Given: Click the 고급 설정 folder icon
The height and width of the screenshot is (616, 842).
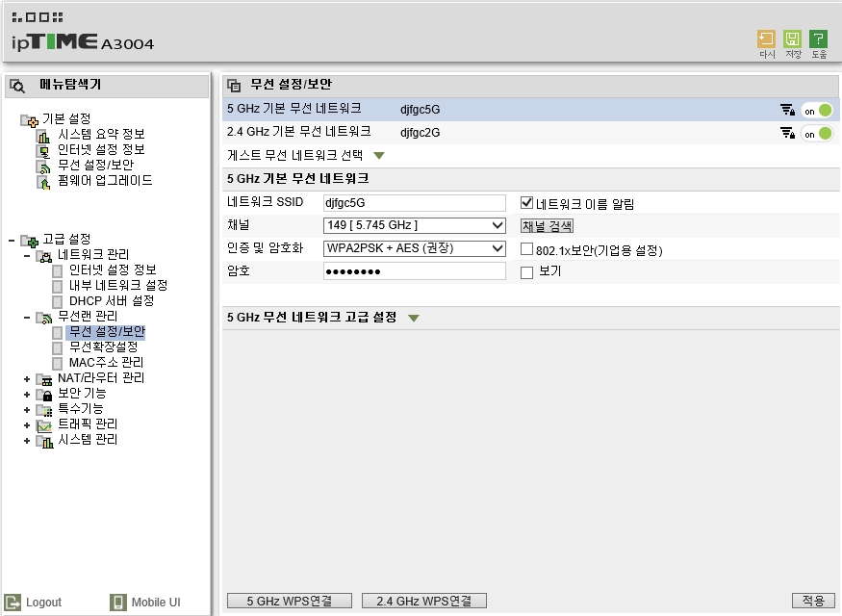Looking at the screenshot, I should click(29, 241).
